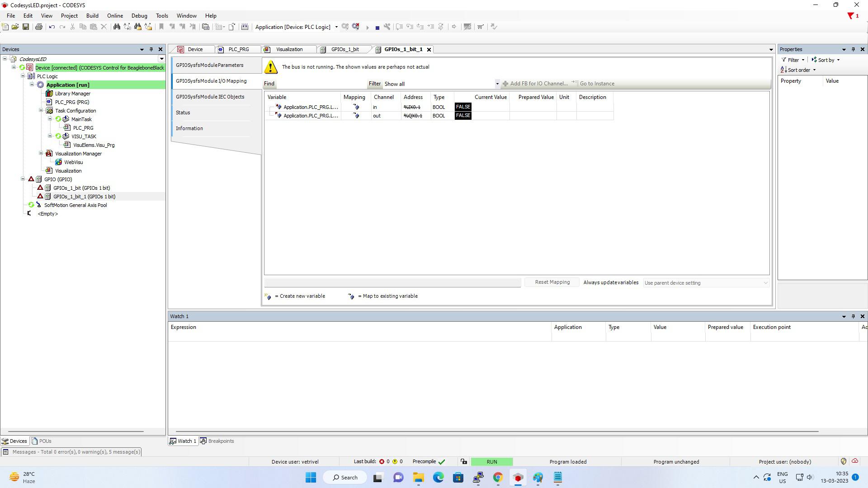Click the mapping icon of the 'in' row

pyautogui.click(x=356, y=107)
